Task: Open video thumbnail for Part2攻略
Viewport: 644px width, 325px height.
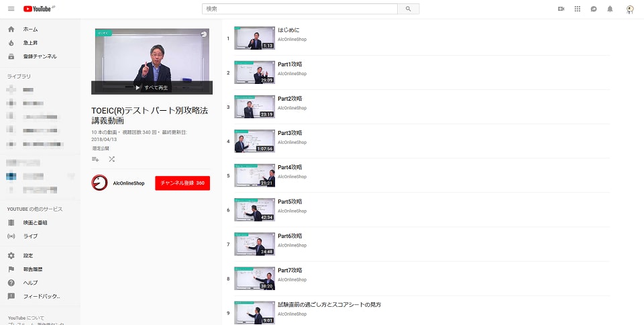Action: tap(255, 107)
